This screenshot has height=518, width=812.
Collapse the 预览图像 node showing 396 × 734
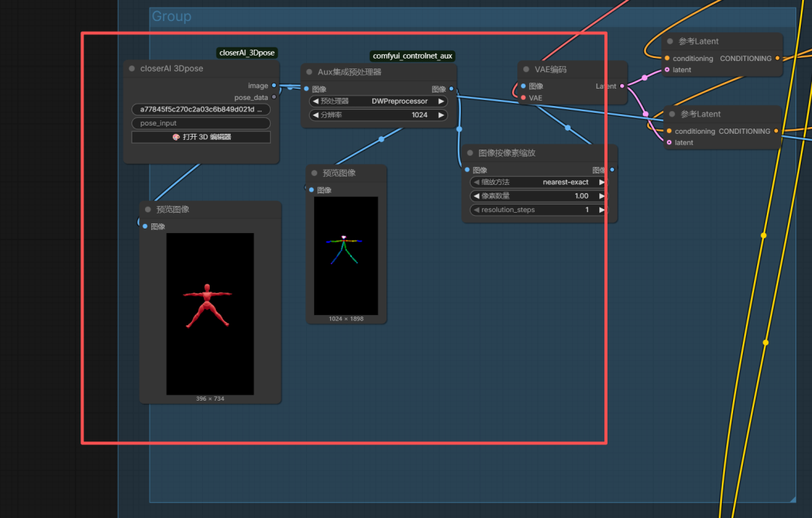pos(148,209)
